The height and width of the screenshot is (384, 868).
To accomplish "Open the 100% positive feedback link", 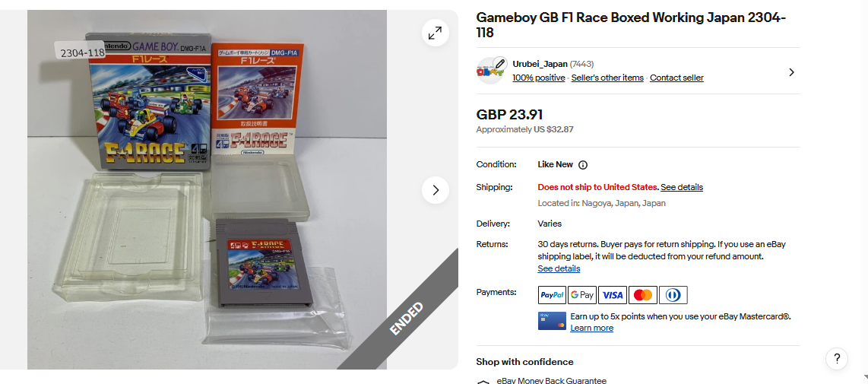I will [539, 78].
